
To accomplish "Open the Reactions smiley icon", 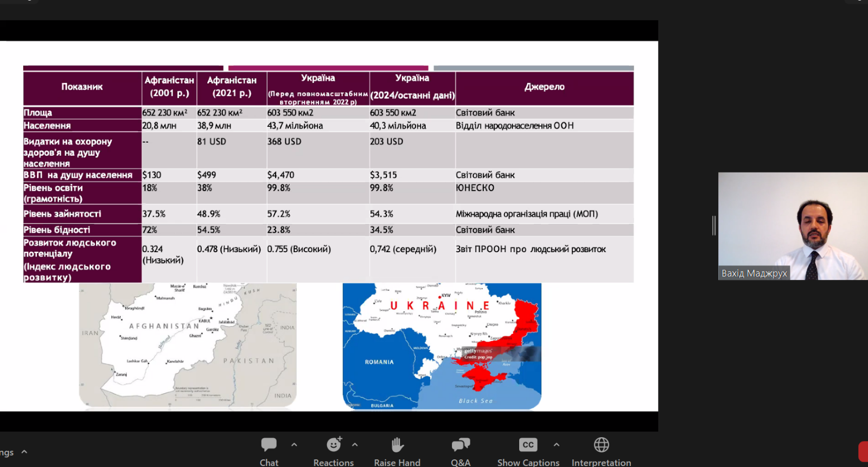I will tap(334, 445).
